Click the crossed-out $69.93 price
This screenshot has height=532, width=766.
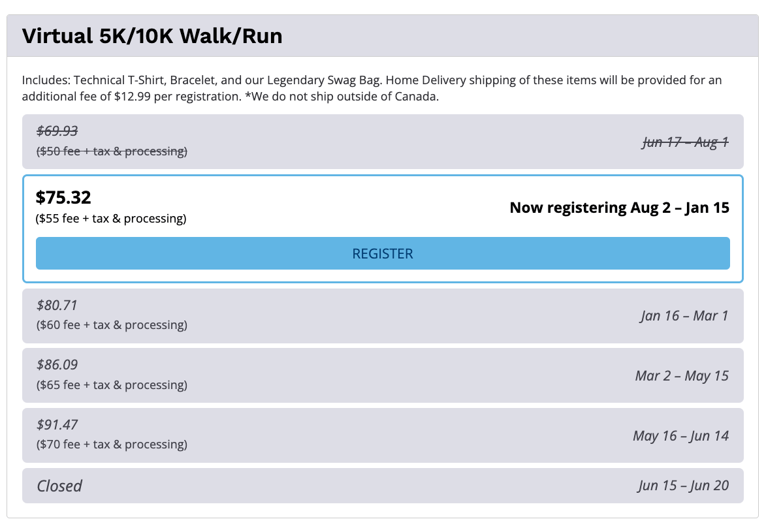tap(57, 131)
